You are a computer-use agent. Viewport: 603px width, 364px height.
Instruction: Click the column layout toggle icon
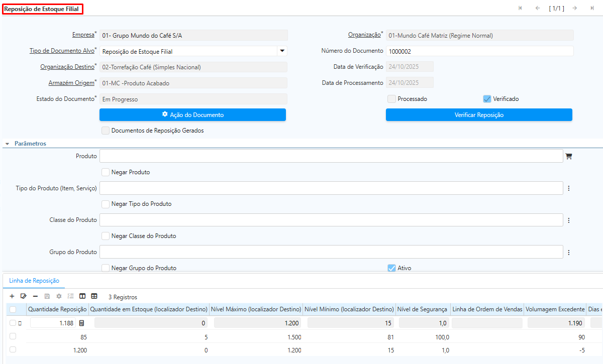tap(82, 297)
